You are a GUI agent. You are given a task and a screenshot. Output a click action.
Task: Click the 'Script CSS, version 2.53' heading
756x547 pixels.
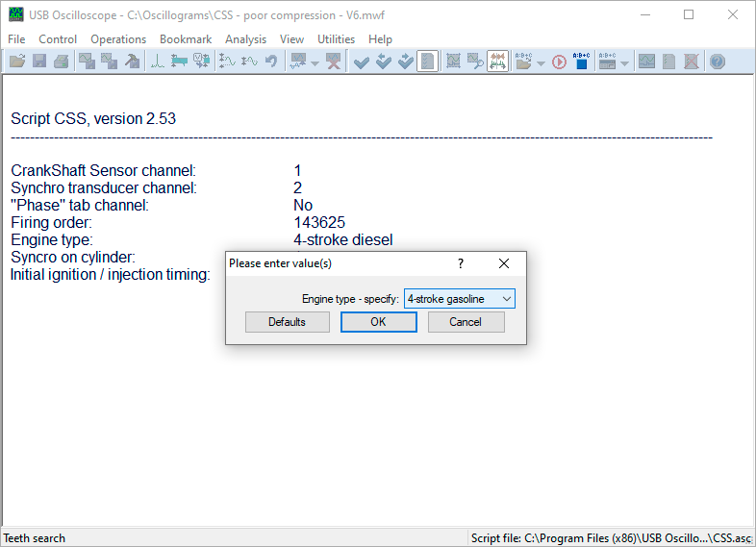[x=93, y=118]
